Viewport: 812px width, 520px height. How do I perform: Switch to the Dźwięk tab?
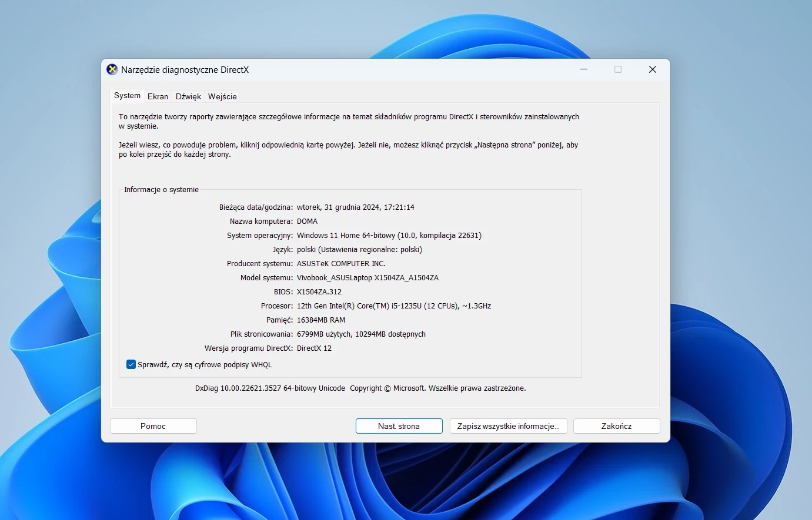(188, 96)
